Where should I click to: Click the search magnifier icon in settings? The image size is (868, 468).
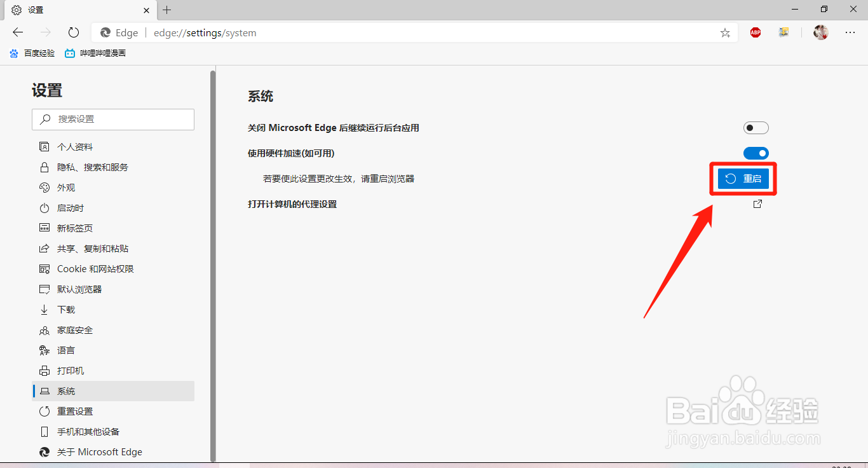pos(45,119)
